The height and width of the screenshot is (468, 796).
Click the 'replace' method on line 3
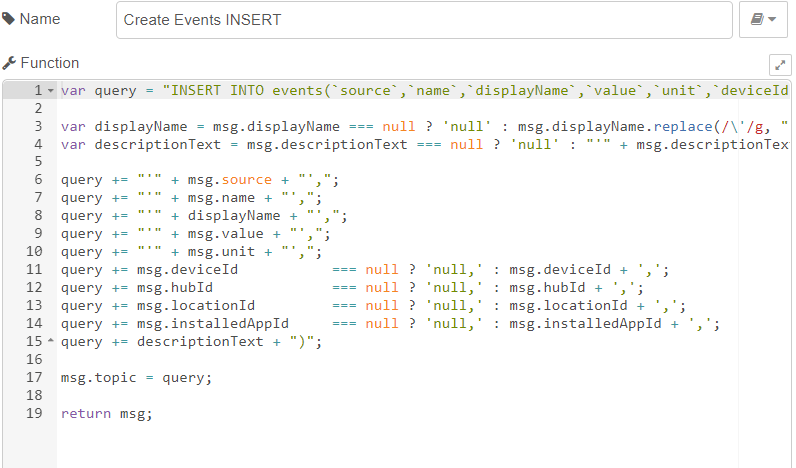(683, 126)
